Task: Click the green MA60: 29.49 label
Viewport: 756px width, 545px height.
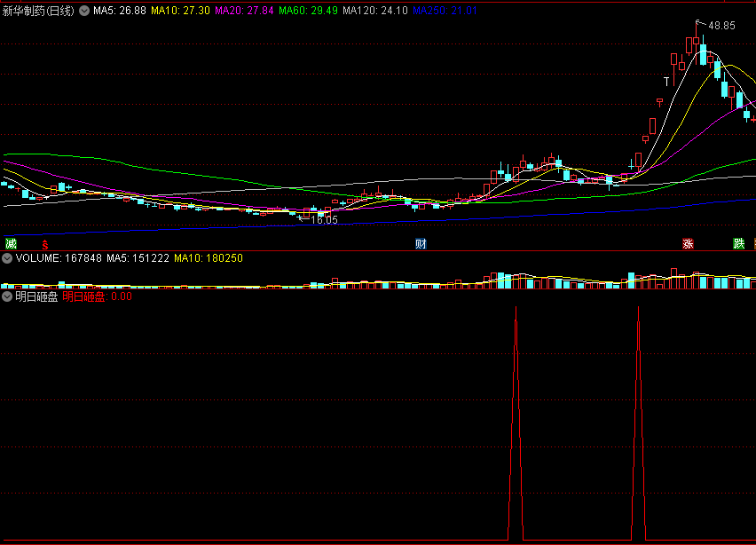Action: click(309, 11)
